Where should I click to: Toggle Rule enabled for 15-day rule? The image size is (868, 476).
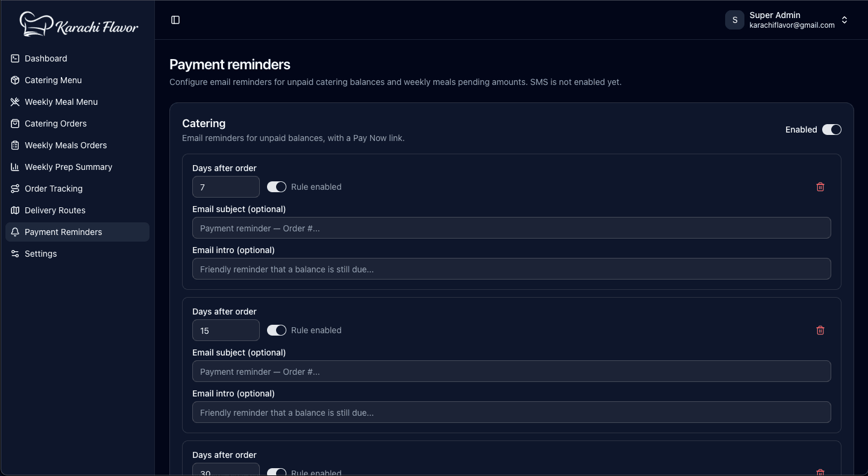coord(277,330)
